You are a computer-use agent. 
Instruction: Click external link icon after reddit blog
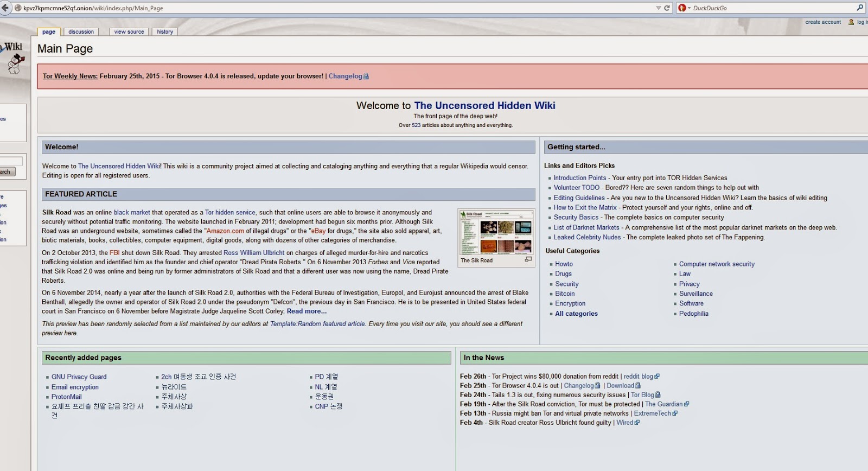657,377
